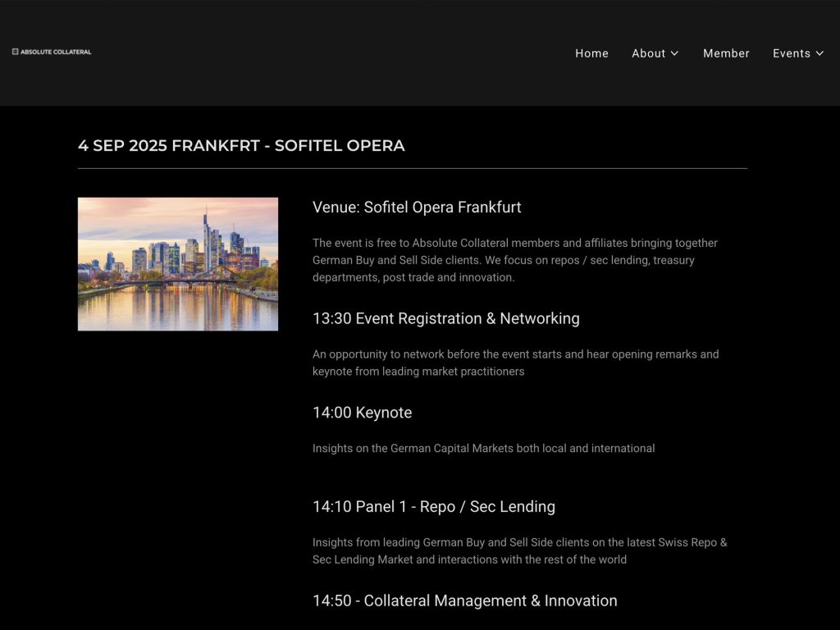Click the '13:30 Event Registration & Networking' heading
Viewport: 840px width, 630px height.
[x=445, y=318]
